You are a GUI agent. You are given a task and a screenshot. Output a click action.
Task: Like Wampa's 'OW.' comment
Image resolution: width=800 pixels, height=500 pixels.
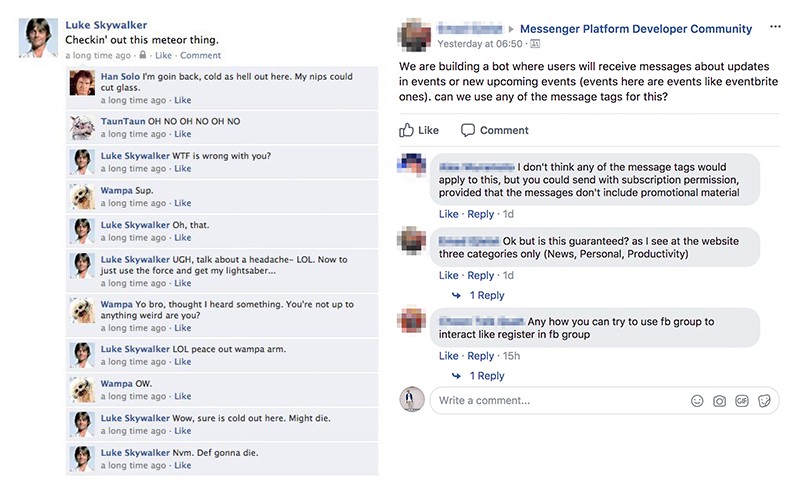pos(182,397)
